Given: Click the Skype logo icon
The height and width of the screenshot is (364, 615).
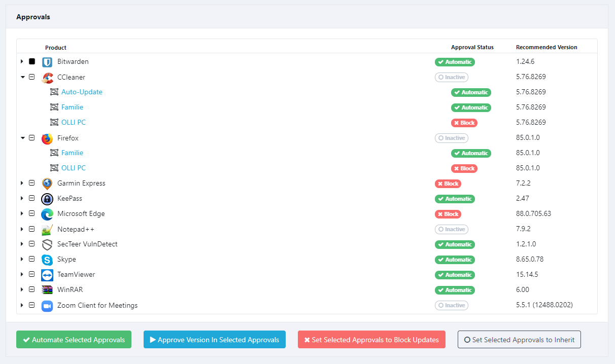Looking at the screenshot, I should click(47, 260).
